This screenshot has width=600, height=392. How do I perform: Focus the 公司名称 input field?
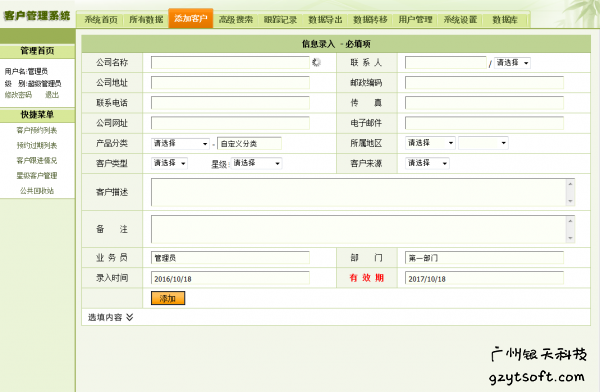[x=230, y=63]
